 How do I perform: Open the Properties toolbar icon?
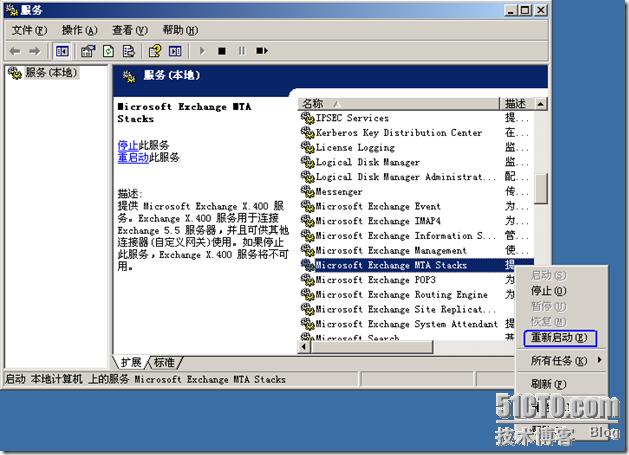click(x=88, y=51)
